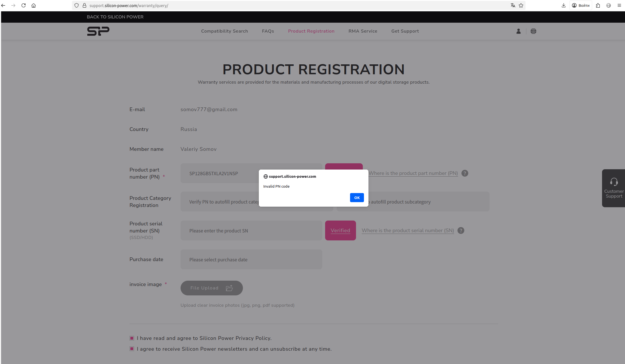Bookmark page with star icon

pos(521,5)
